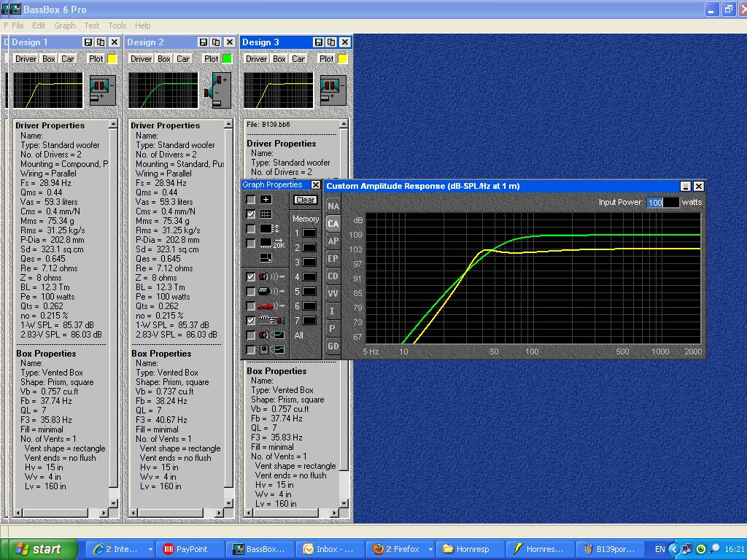Click the speaker with response curve icon

click(x=271, y=335)
